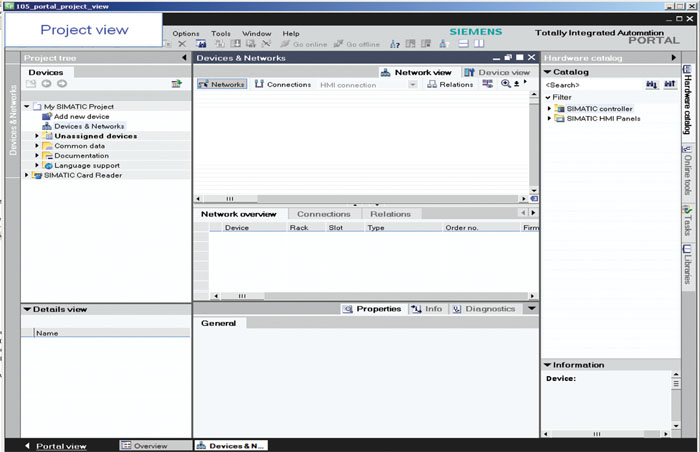The image size is (700, 452).
Task: Open the Options menu
Action: [186, 33]
